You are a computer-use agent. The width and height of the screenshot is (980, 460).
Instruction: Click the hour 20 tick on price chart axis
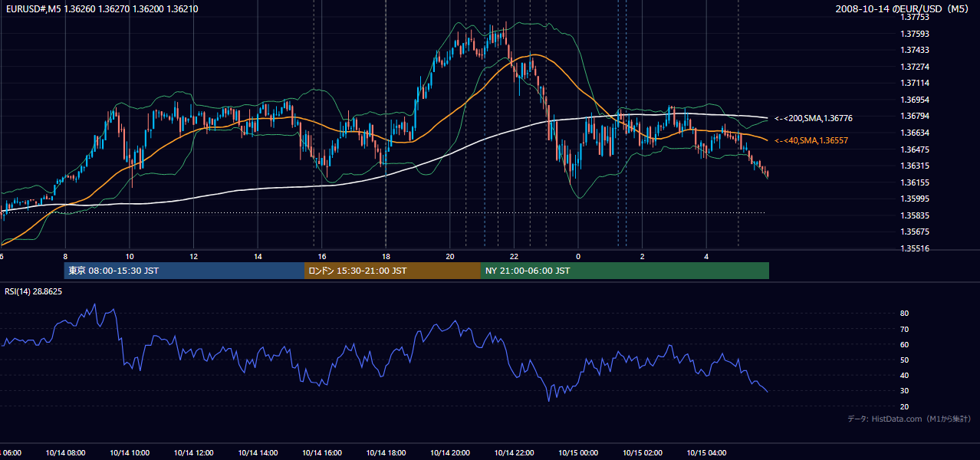450,257
